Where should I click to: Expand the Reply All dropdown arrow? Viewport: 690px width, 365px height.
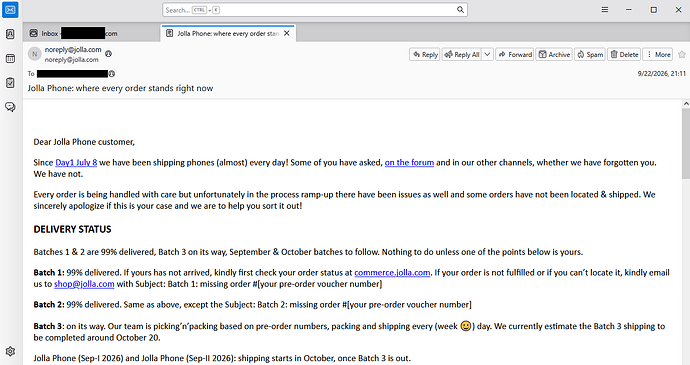click(487, 55)
